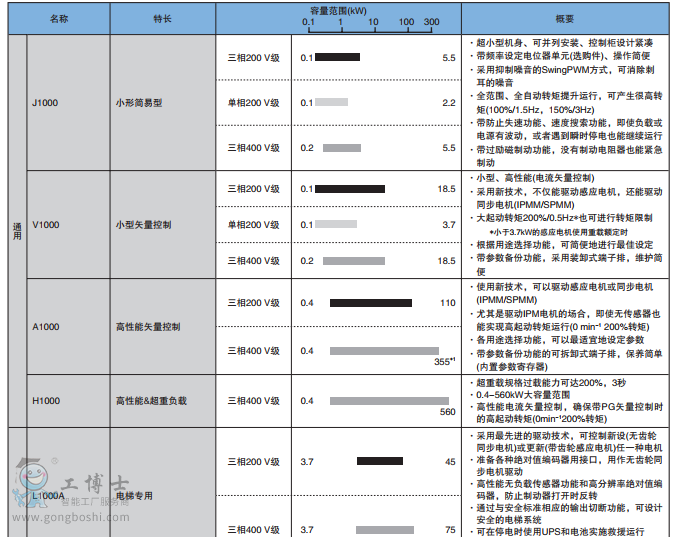The image size is (676, 537).
Task: Click the J1000 单相200 V级 label
Action: click(x=254, y=102)
